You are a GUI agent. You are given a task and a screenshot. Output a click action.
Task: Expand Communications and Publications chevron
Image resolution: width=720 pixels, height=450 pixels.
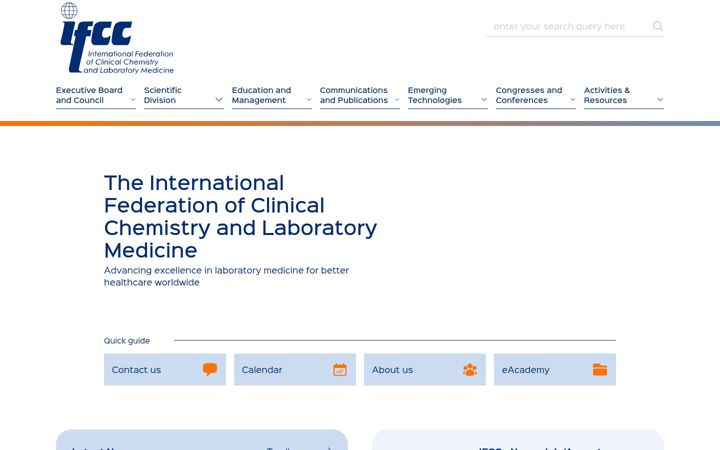397,100
